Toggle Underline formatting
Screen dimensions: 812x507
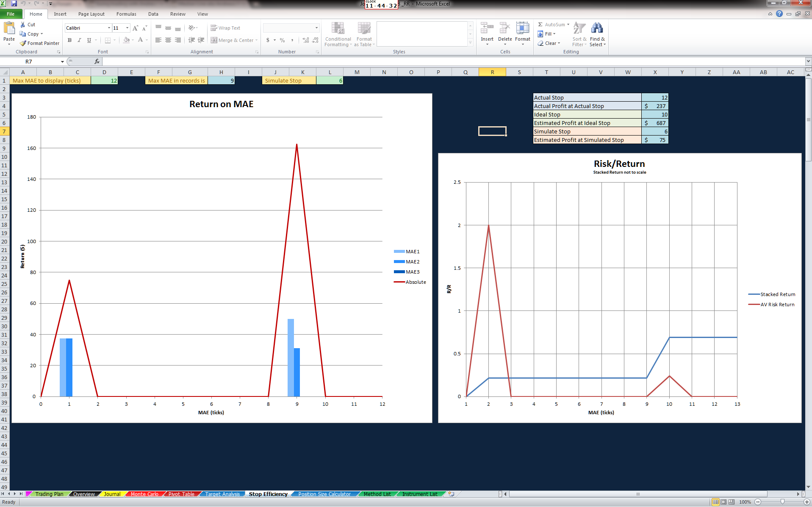89,40
